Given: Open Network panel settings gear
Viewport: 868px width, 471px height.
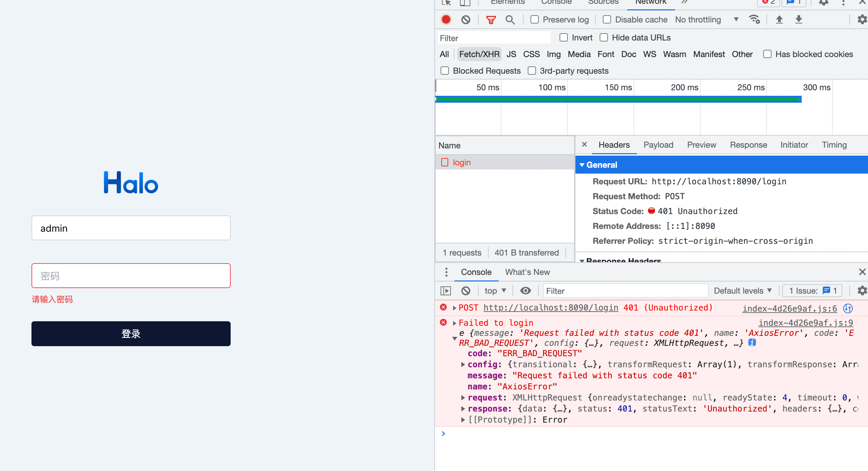Looking at the screenshot, I should [862, 20].
